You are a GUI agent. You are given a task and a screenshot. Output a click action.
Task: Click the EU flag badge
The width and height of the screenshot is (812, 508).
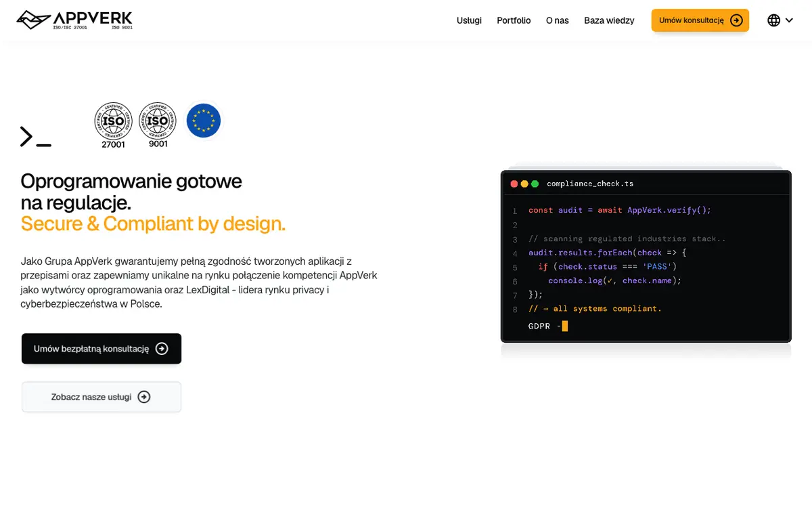click(203, 121)
